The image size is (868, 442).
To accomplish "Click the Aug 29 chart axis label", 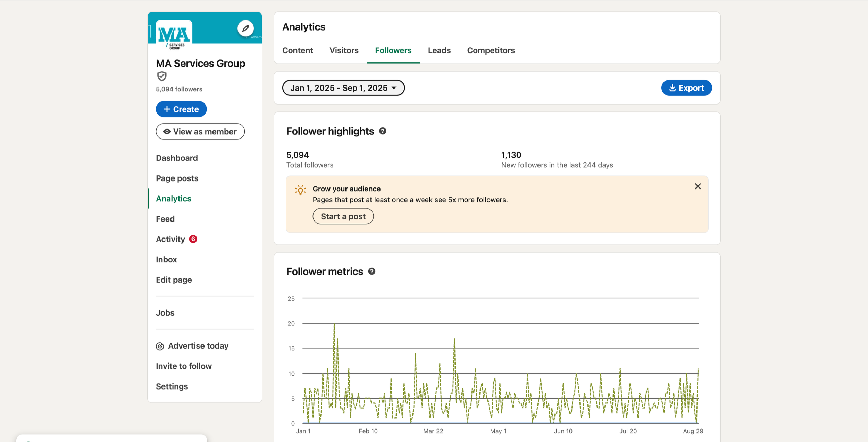I will (693, 431).
